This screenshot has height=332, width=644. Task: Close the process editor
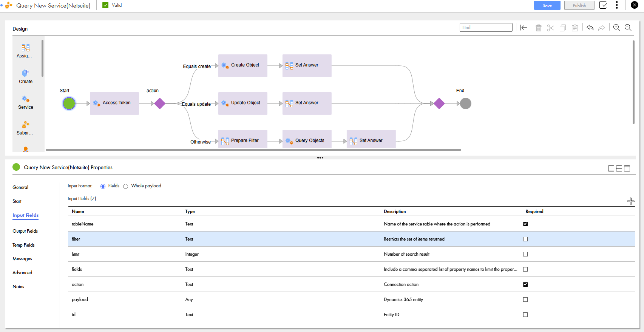click(635, 5)
